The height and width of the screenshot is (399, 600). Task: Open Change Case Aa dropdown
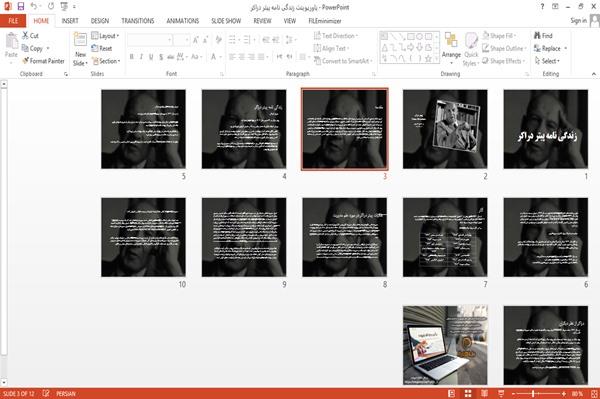(196, 57)
